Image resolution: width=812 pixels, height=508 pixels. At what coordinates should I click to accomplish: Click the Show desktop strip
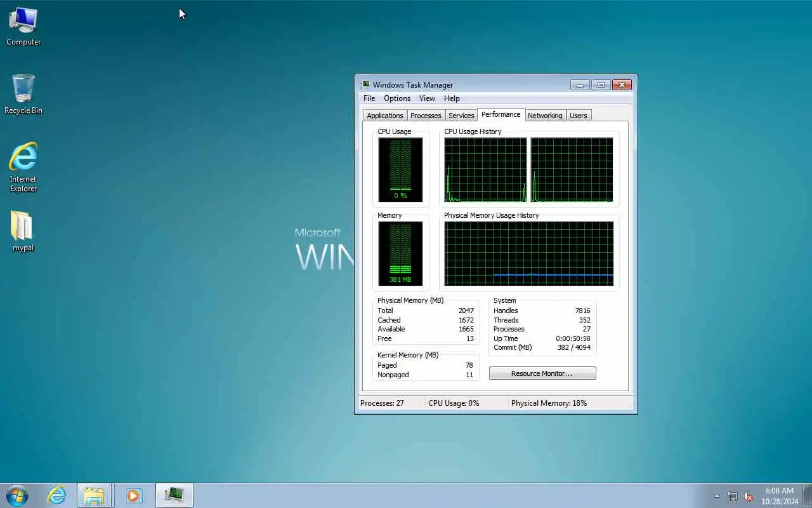coord(807,495)
